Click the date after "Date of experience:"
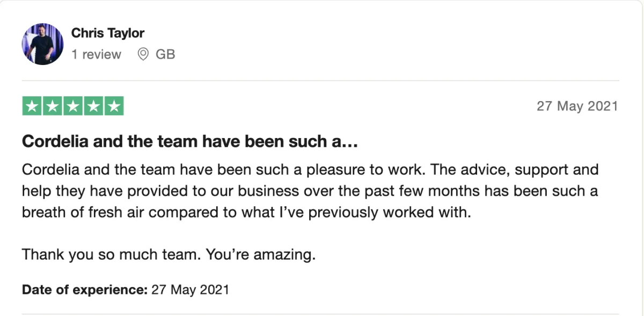The height and width of the screenshot is (316, 644). 191,290
